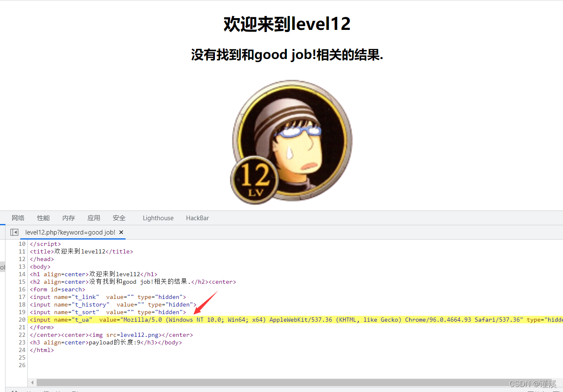Click line number 23 in the gutter
Screen dimensions: 563x392
point(22,342)
